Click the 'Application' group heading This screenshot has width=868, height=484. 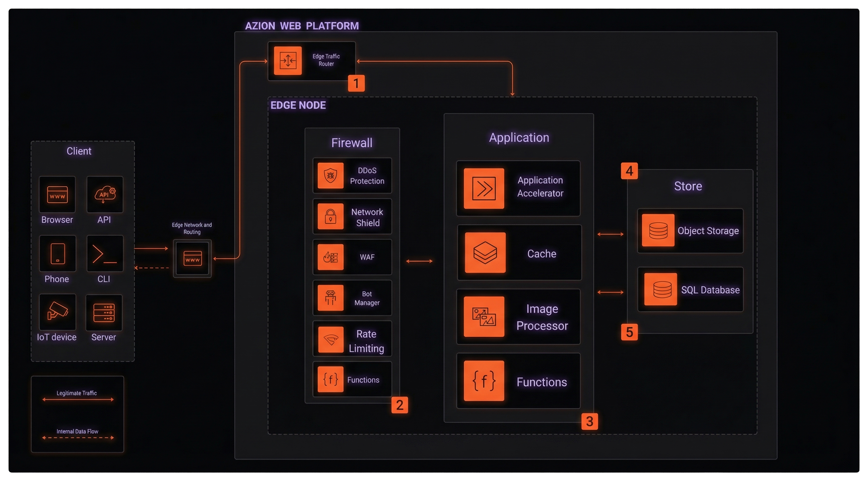519,138
